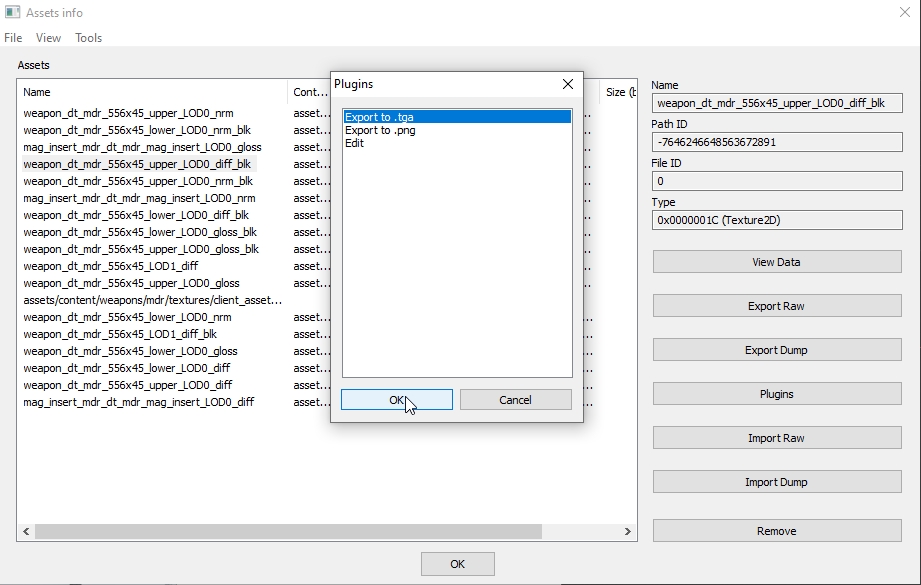921x585 pixels.
Task: Select asset weapon_dt_mdr_556x45_LOD1_diff
Action: coord(111,266)
